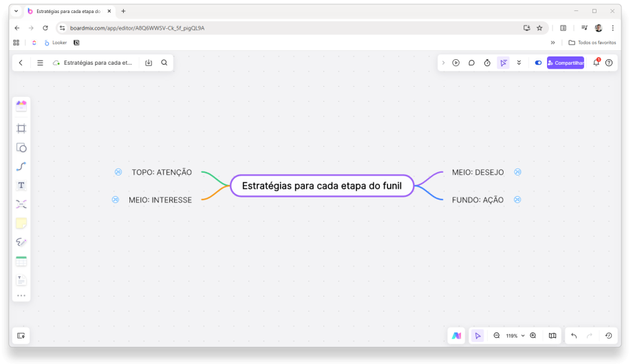Show hidden bookmarks double chevron
The height and width of the screenshot is (364, 633).
pyautogui.click(x=552, y=43)
